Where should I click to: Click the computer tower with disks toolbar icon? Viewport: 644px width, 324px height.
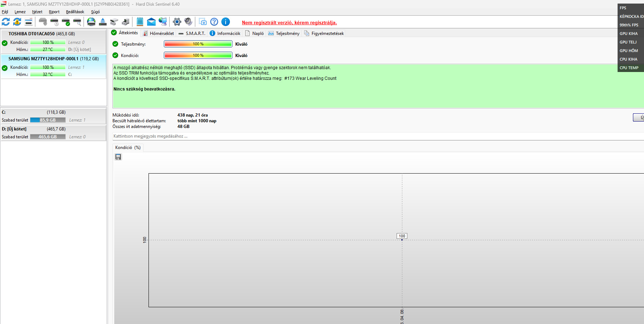click(126, 22)
